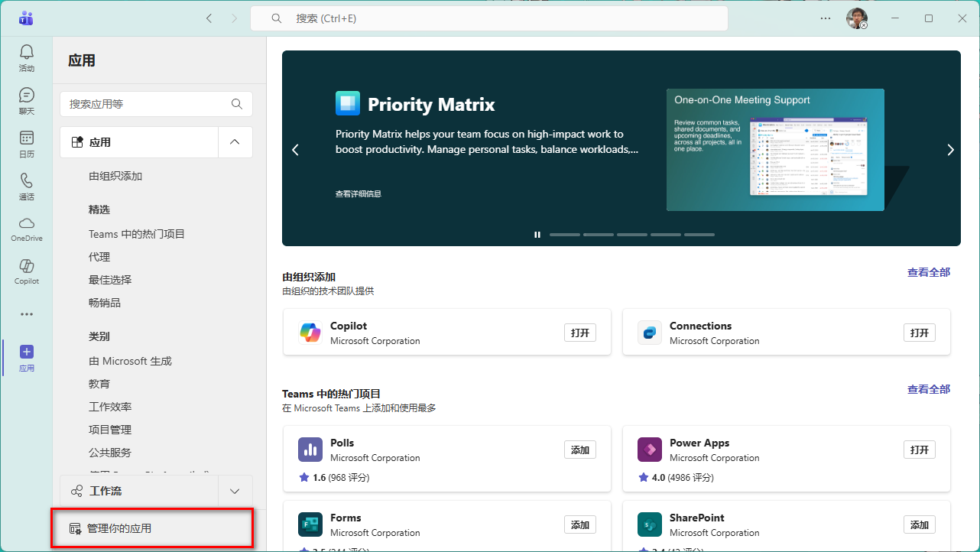Select the 畅销品 category
Viewport: 980px width, 552px height.
[x=105, y=303]
